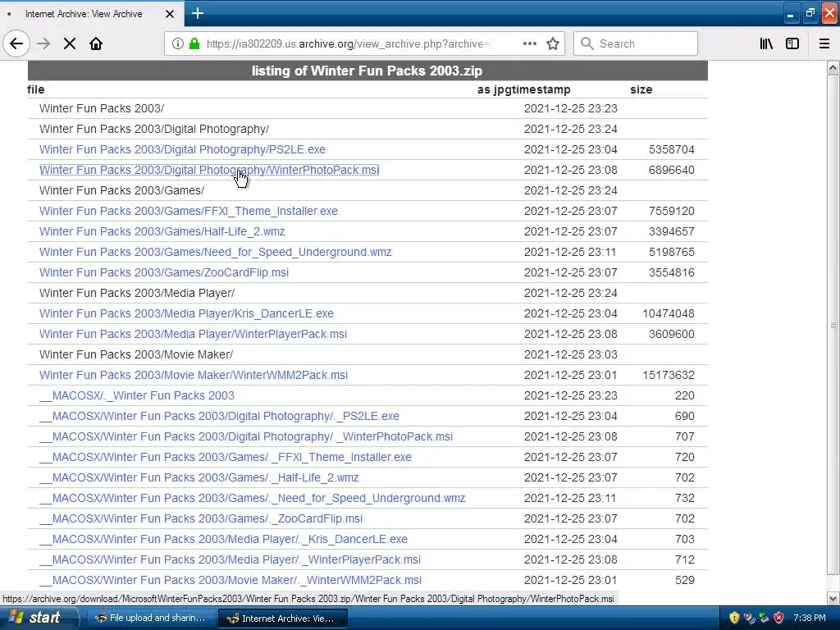Bookmark this page with the star

click(553, 44)
